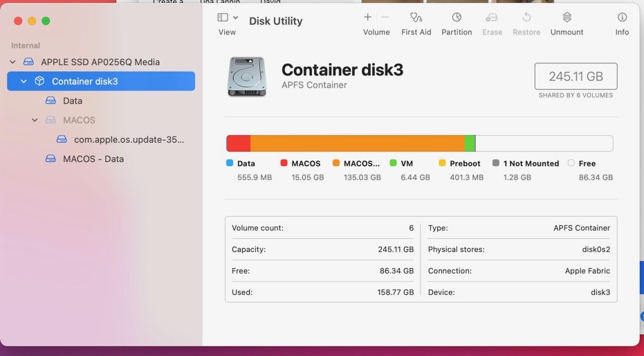The image size is (644, 356).
Task: Click the 6.44 GB VM size
Action: [415, 177]
